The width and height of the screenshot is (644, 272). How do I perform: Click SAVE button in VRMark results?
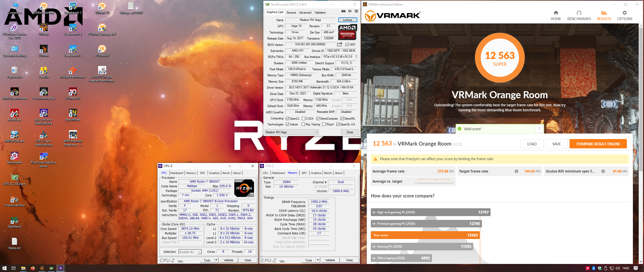click(556, 144)
